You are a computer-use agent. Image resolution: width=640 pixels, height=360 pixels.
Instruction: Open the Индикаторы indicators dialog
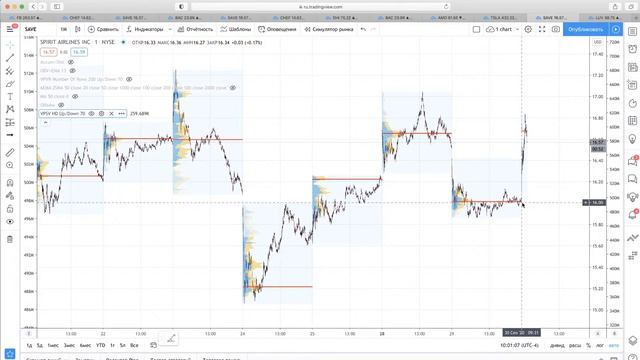pyautogui.click(x=144, y=29)
